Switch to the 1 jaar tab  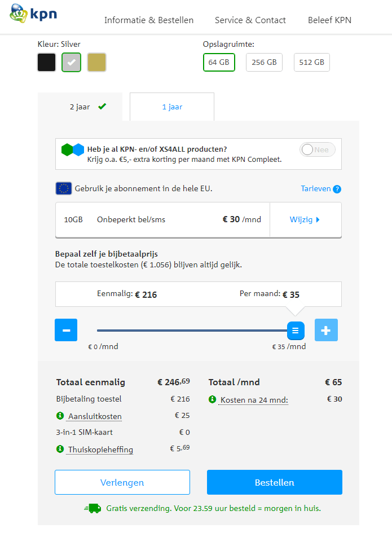click(172, 107)
